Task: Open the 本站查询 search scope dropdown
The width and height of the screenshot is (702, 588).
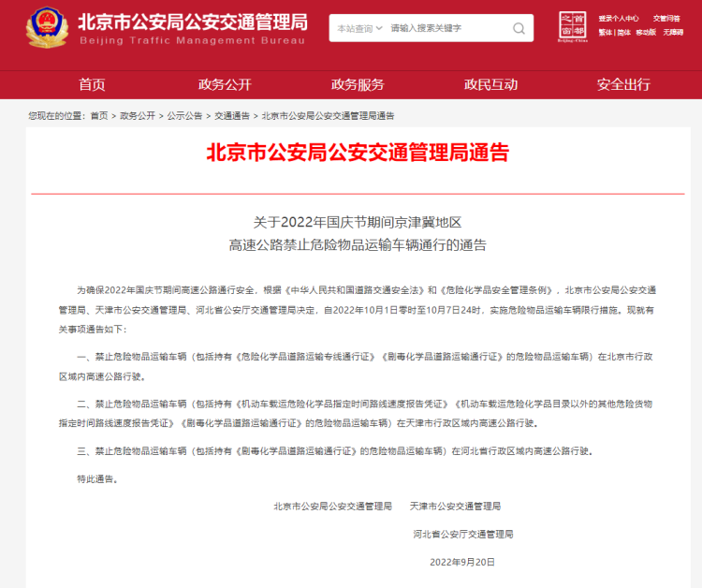Action: click(x=359, y=28)
